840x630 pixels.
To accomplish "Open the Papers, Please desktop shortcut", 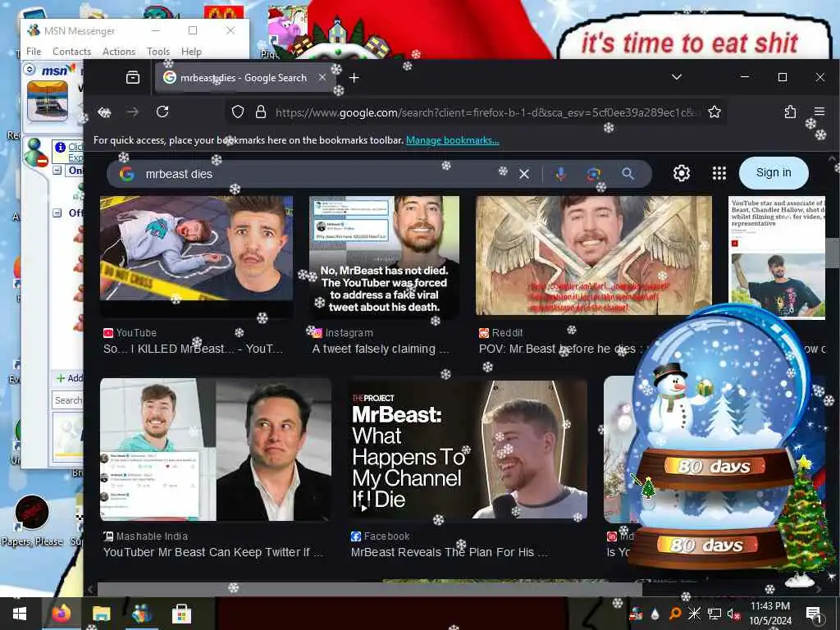I will [x=32, y=521].
